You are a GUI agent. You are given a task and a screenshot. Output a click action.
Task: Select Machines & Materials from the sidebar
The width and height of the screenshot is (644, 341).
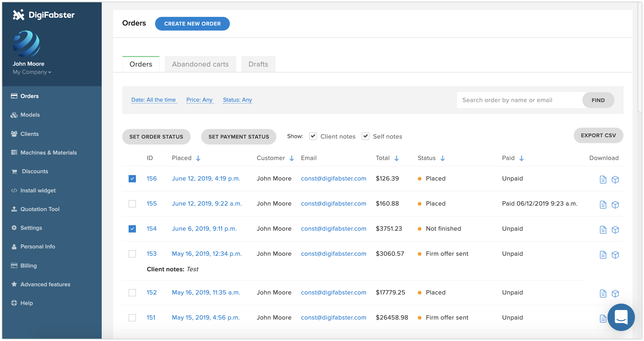tap(49, 152)
